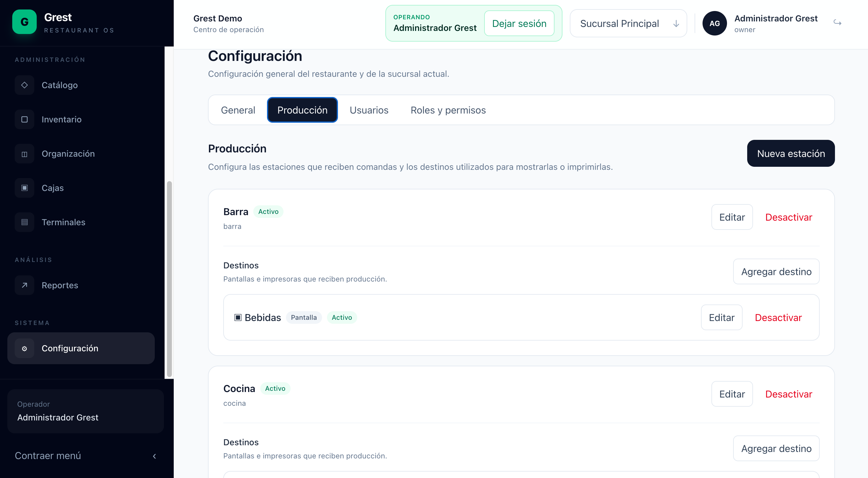Click the Pantalla badge on Bebidas
Screen dimensions: 868x478
304,318
